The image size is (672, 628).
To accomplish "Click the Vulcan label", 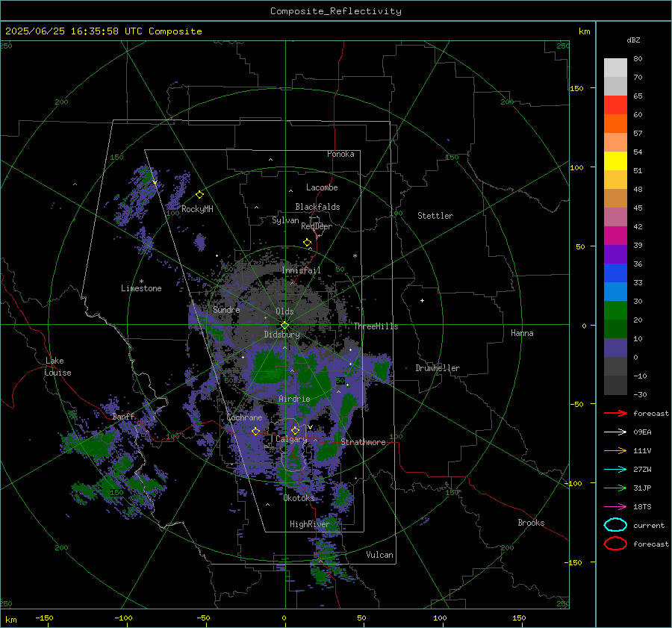I will click(380, 555).
